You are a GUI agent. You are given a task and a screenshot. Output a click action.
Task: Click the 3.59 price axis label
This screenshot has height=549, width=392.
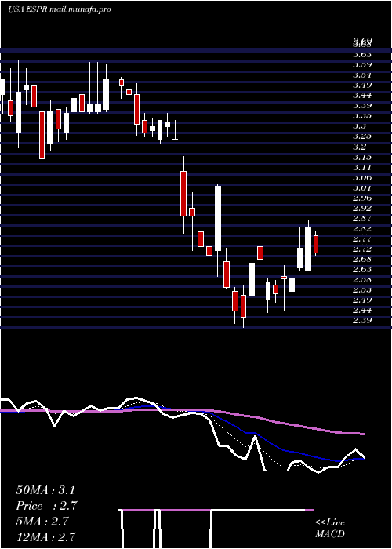[x=362, y=64]
